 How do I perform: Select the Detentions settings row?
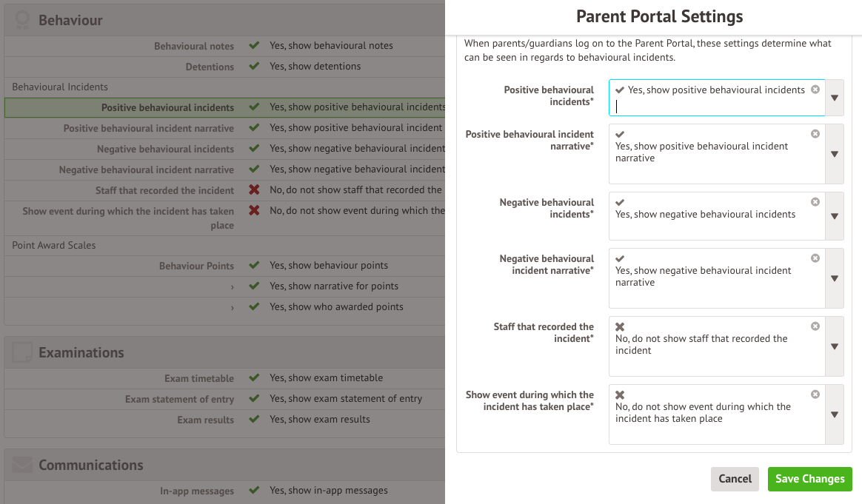(222, 67)
